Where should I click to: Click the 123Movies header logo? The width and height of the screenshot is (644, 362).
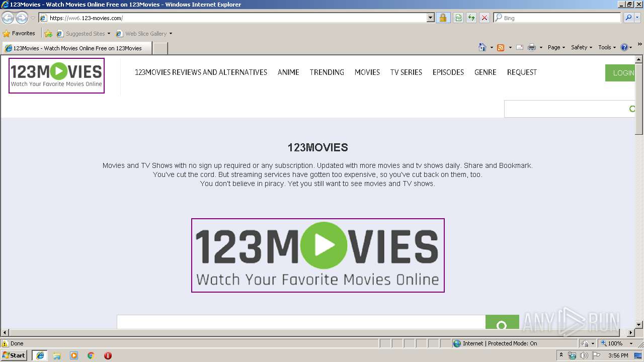point(56,75)
